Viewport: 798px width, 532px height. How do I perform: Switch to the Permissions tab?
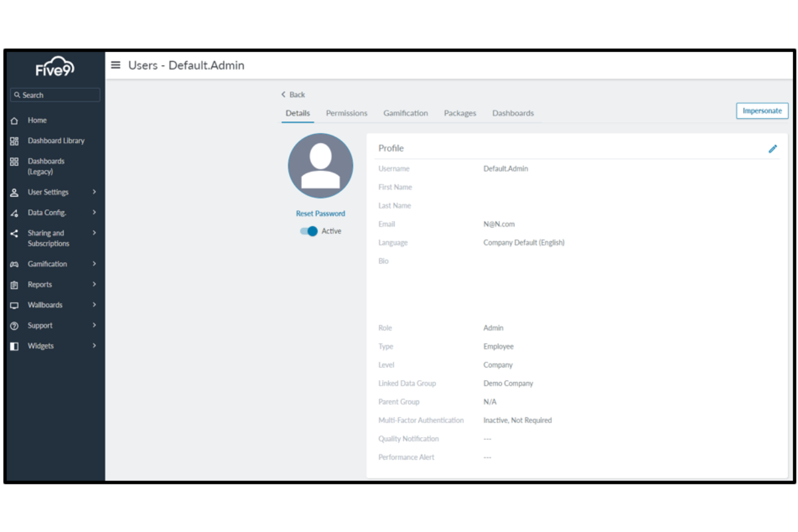346,113
